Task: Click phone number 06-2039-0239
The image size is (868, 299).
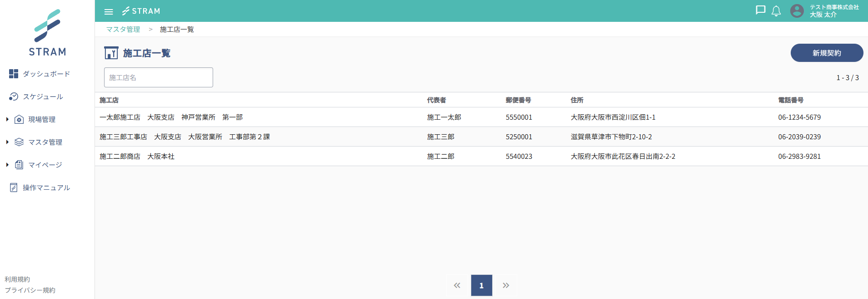Action: tap(799, 137)
